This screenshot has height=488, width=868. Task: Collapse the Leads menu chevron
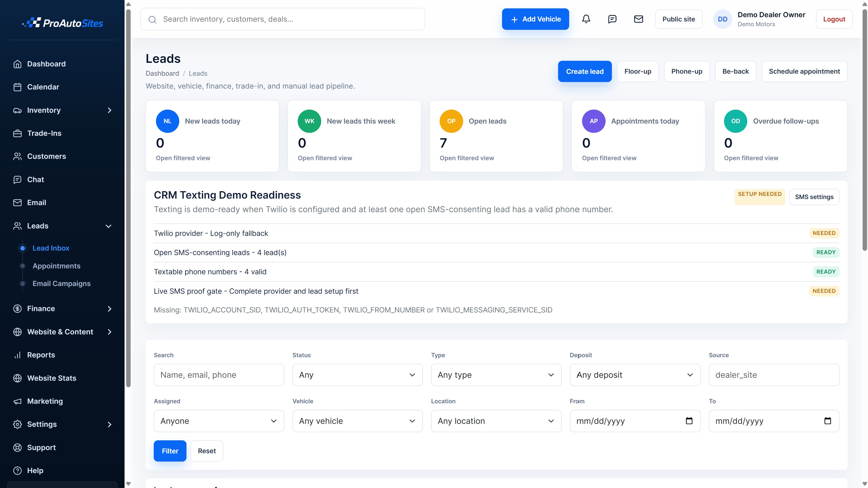click(108, 226)
